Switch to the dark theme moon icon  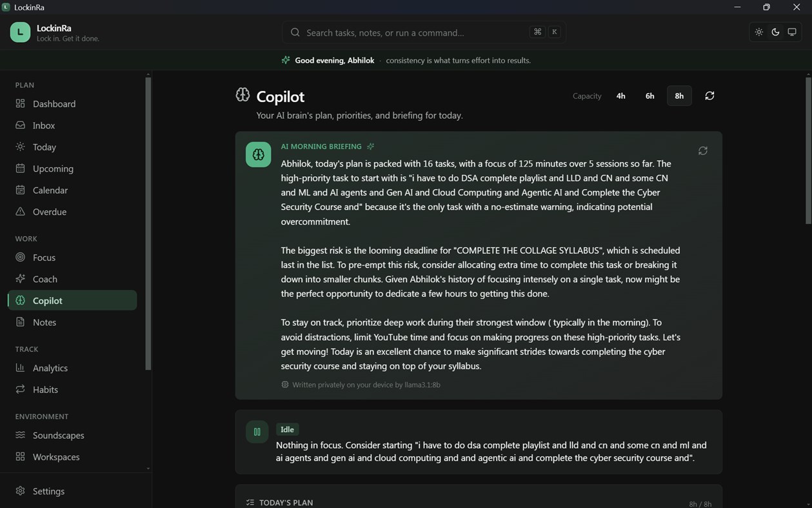point(775,32)
